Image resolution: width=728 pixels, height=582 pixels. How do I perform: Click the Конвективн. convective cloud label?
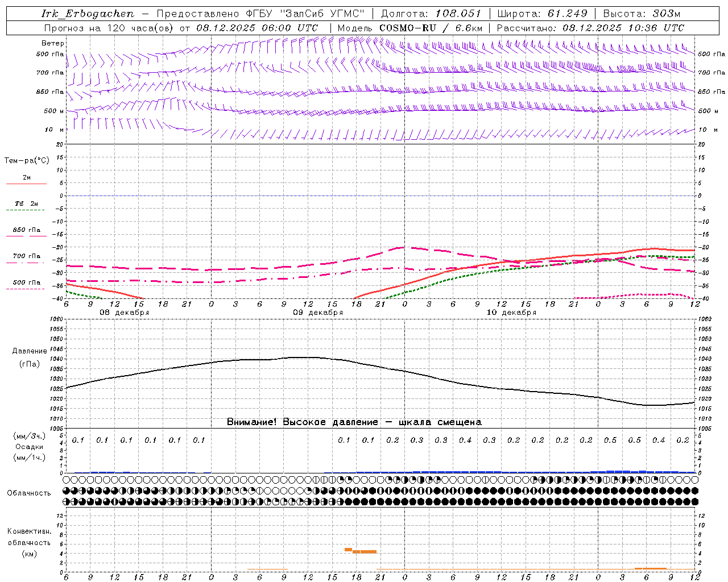coord(30,531)
